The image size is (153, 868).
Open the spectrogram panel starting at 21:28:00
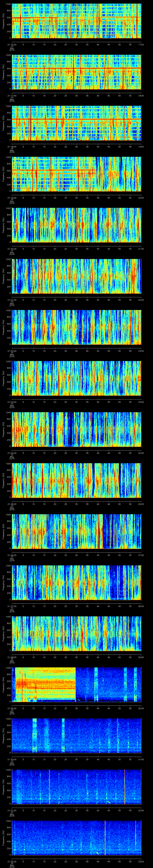pyautogui.click(x=77, y=634)
